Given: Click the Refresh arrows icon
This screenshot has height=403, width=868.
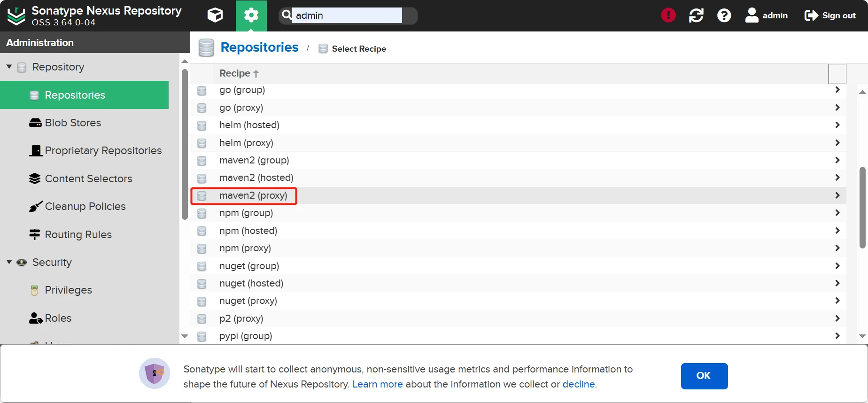Looking at the screenshot, I should 696,15.
